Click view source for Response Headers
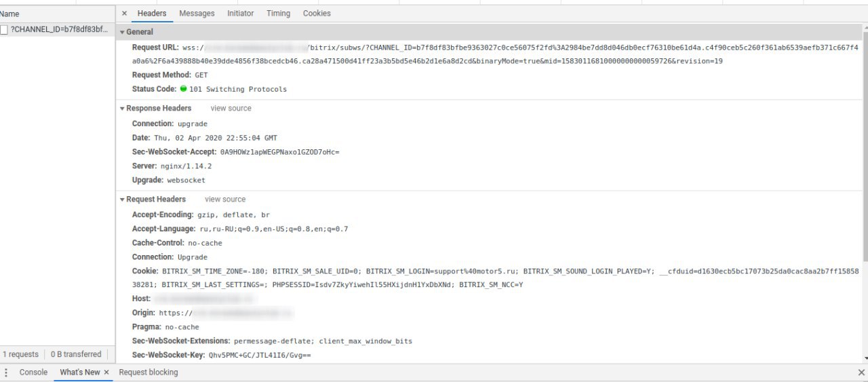The image size is (868, 382). click(231, 109)
